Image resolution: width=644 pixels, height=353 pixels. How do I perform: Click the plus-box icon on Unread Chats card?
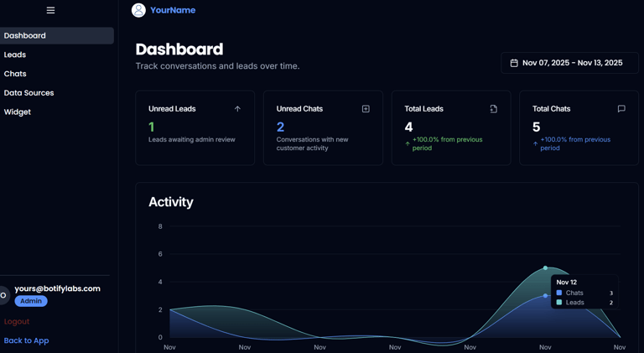[366, 109]
